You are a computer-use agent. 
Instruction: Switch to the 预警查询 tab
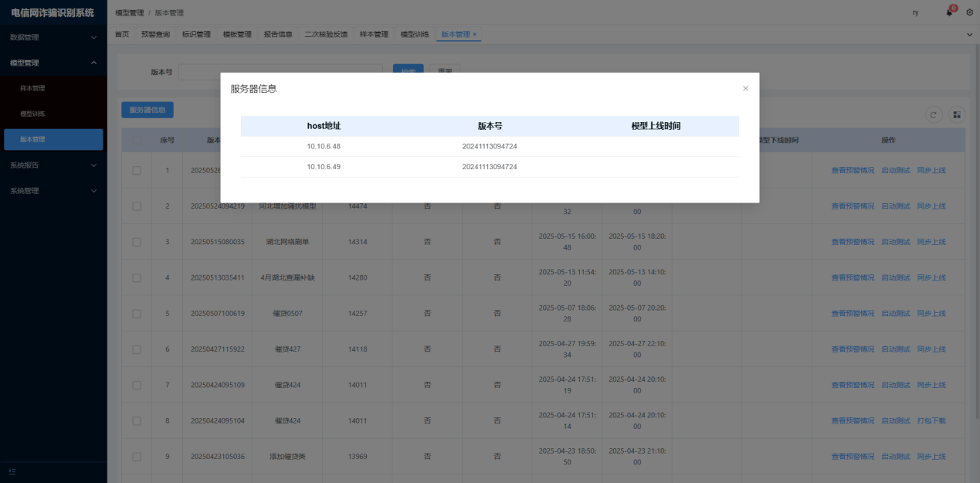pos(155,35)
